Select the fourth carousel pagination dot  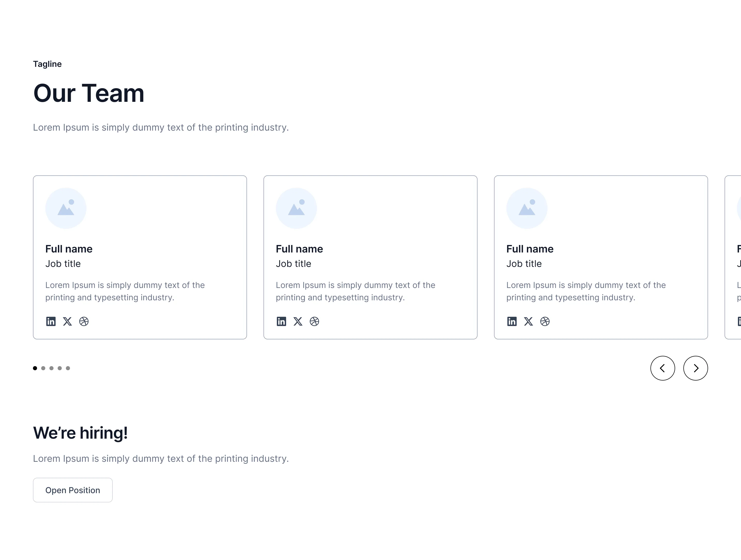60,368
